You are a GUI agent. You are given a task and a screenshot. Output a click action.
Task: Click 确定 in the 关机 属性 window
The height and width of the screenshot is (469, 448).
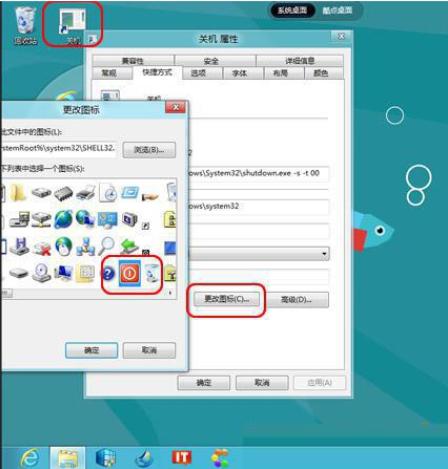[204, 383]
